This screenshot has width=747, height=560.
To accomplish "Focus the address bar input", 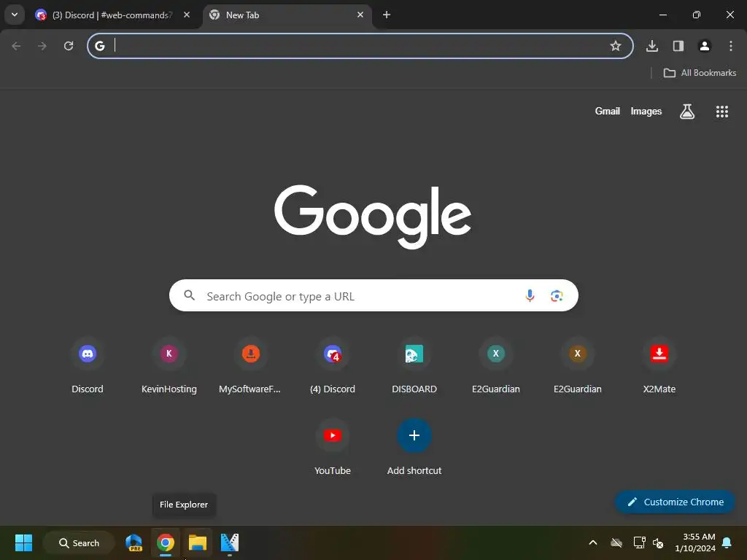I will [360, 46].
